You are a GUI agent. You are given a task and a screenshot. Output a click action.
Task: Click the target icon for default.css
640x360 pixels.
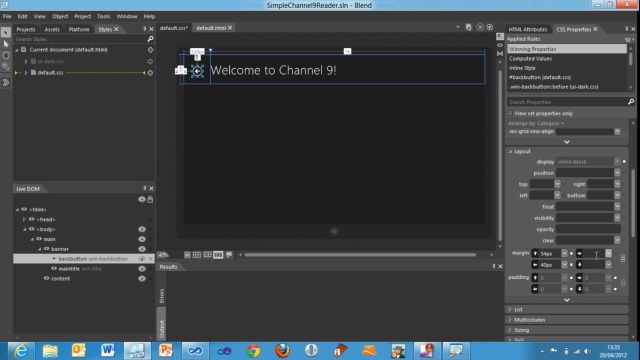click(150, 73)
